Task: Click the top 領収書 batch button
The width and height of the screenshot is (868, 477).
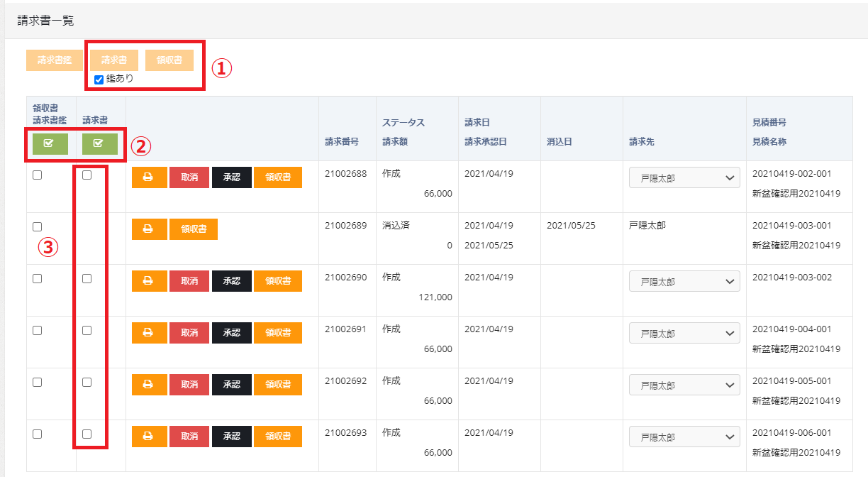Action: (169, 60)
